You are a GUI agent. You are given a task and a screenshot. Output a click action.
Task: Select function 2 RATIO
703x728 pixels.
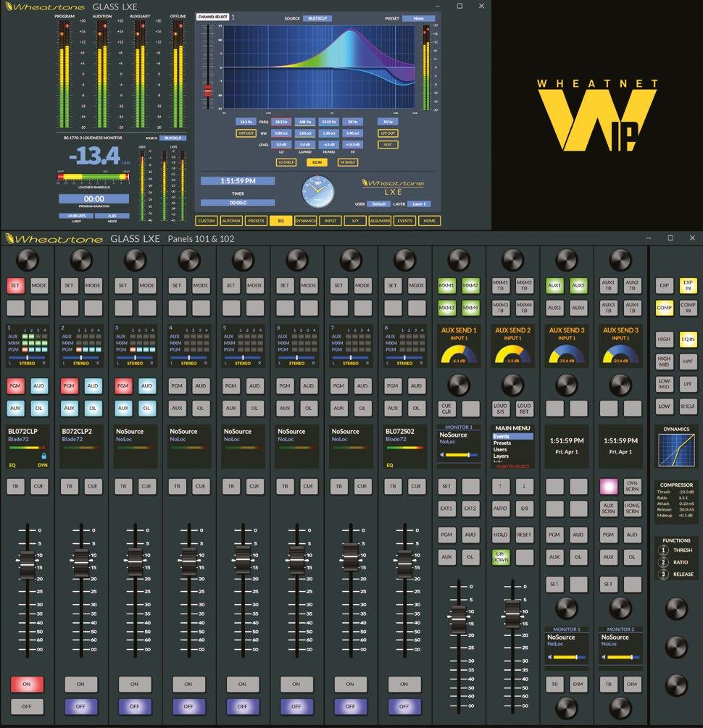pos(676,562)
